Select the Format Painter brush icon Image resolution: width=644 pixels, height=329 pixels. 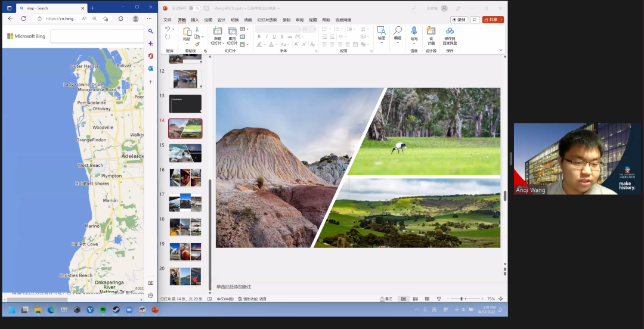197,44
